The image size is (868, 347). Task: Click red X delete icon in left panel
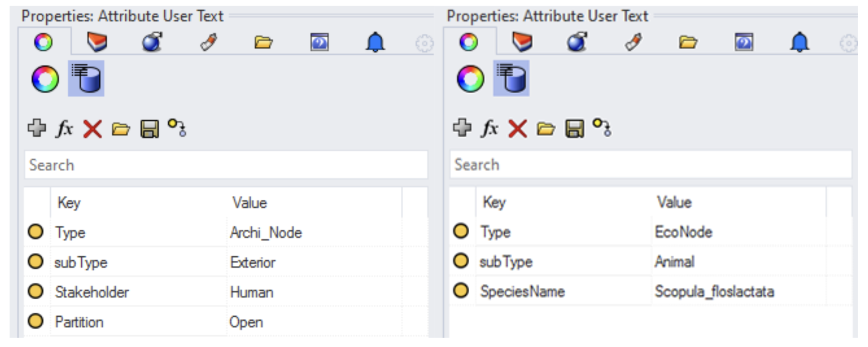[x=92, y=129]
